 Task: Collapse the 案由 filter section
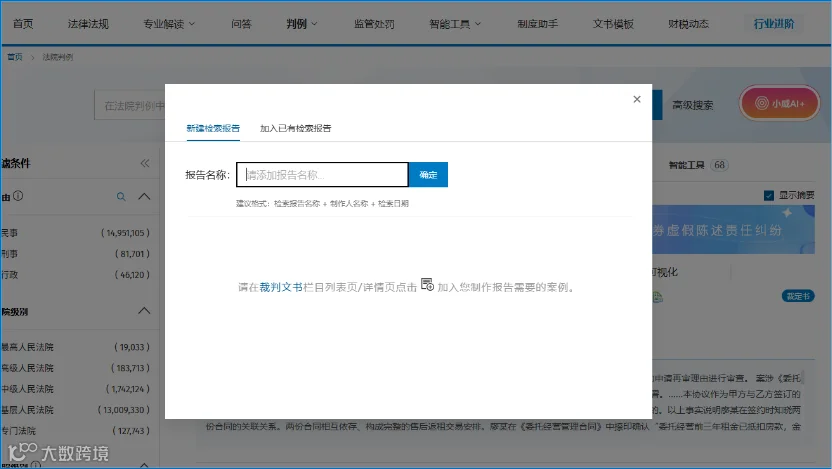144,196
